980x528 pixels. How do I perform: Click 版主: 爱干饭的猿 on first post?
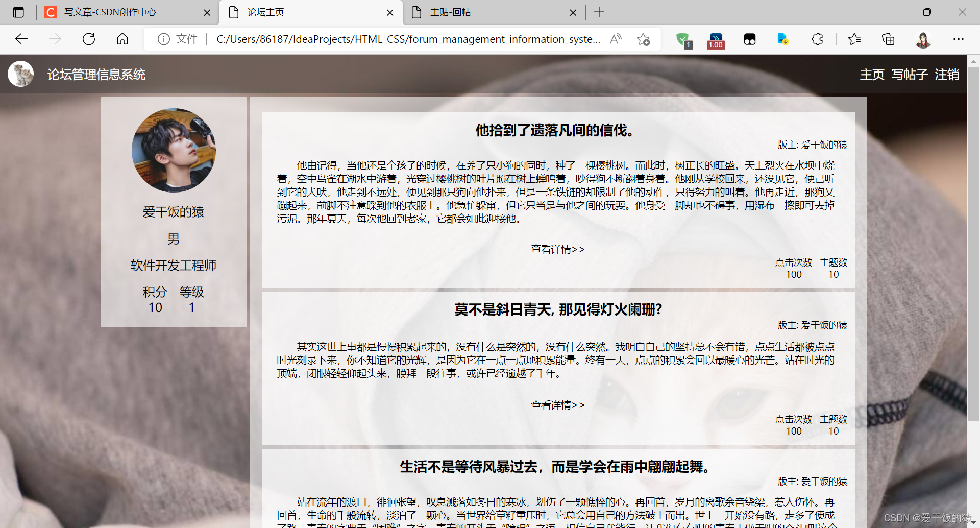813,145
